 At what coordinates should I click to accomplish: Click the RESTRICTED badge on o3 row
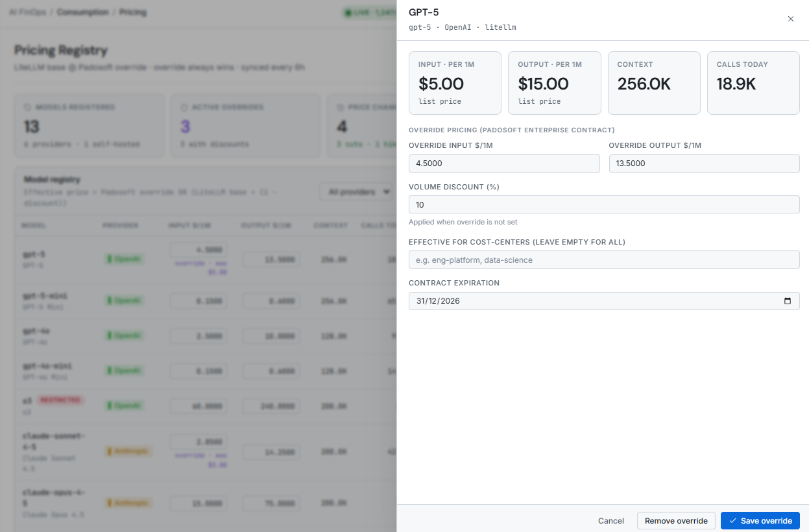pos(61,400)
